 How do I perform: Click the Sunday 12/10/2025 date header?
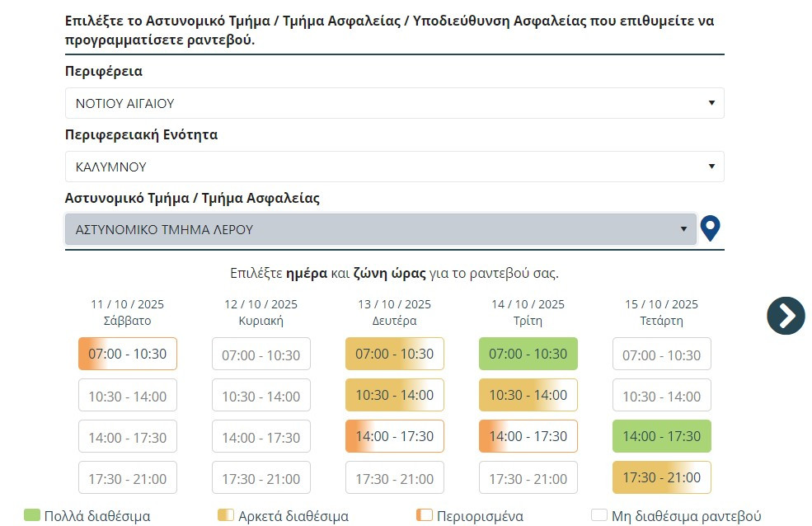pos(261,312)
